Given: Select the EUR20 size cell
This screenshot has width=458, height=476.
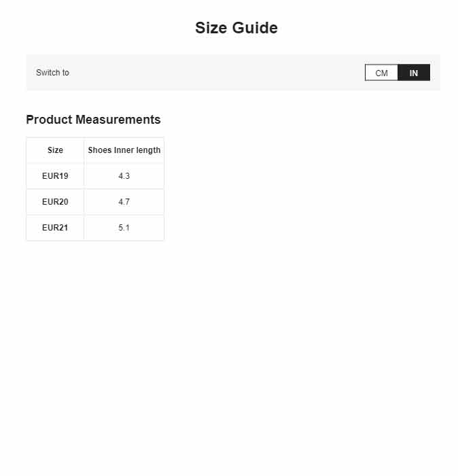Looking at the screenshot, I should tap(55, 202).
